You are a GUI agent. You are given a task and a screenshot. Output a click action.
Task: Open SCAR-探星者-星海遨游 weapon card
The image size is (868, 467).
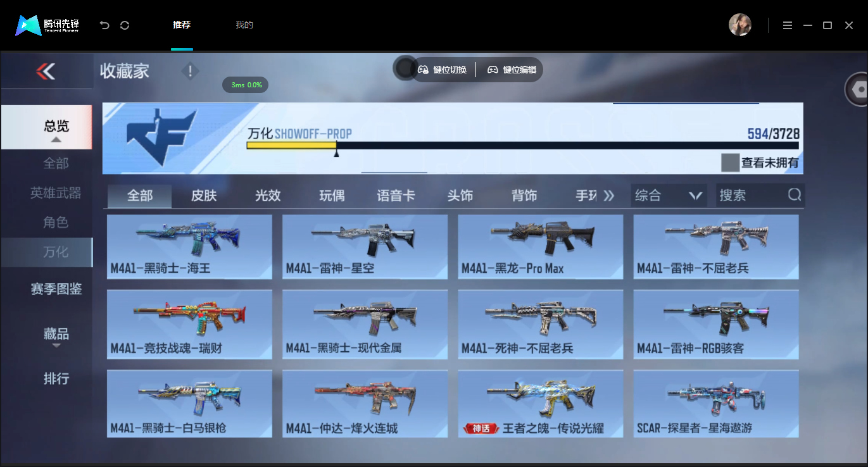(716, 404)
